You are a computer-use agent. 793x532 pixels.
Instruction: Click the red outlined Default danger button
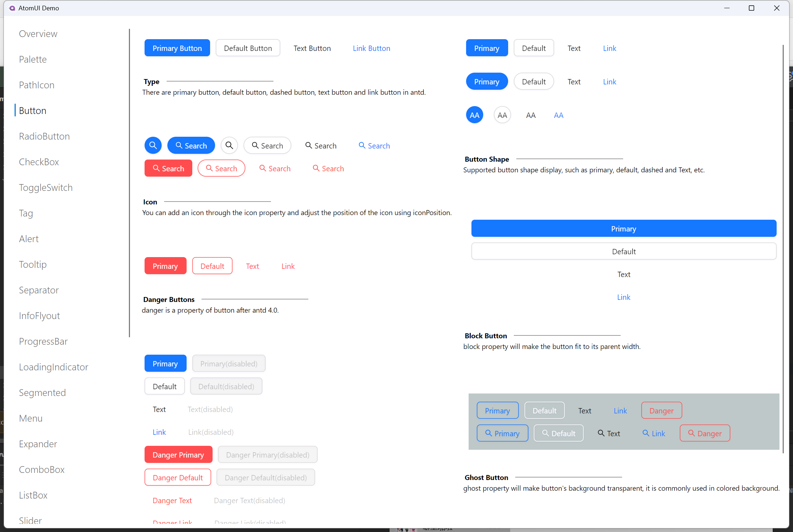coord(212,266)
